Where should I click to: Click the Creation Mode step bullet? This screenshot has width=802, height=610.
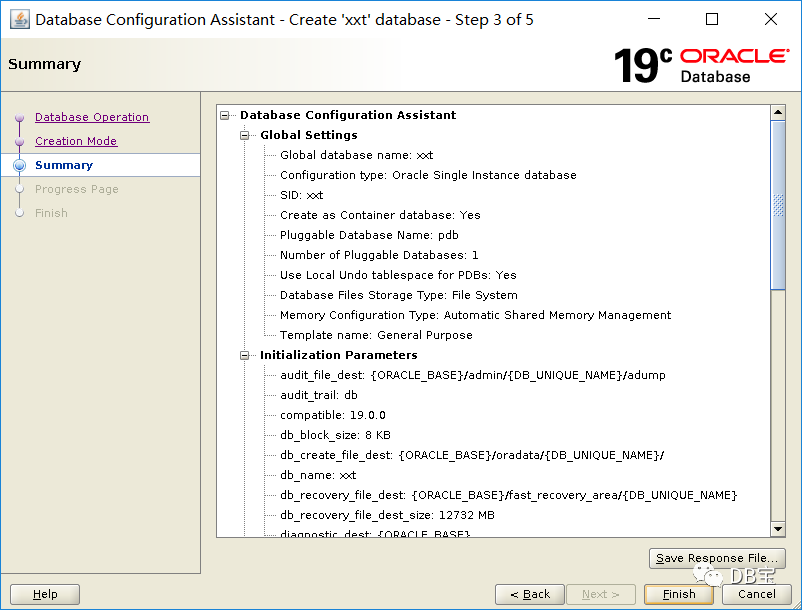[19, 142]
